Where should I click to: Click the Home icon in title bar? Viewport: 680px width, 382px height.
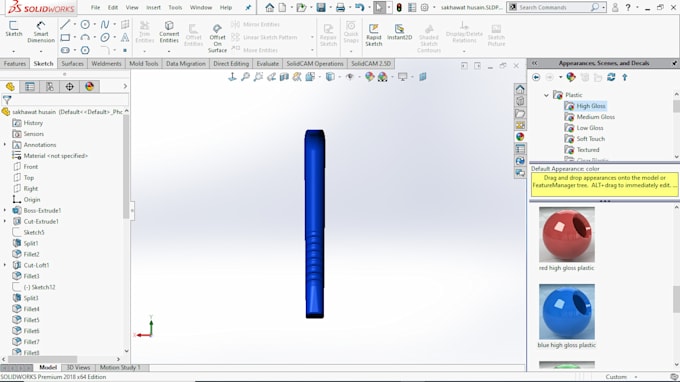coord(270,7)
